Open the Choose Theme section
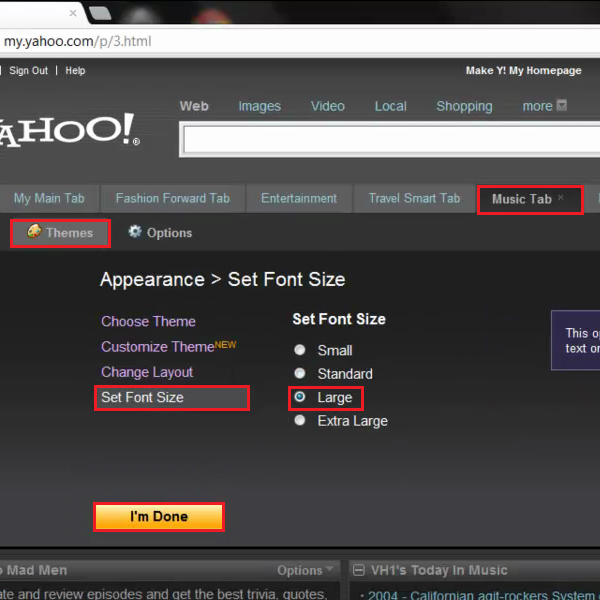The image size is (600, 600). [148, 321]
